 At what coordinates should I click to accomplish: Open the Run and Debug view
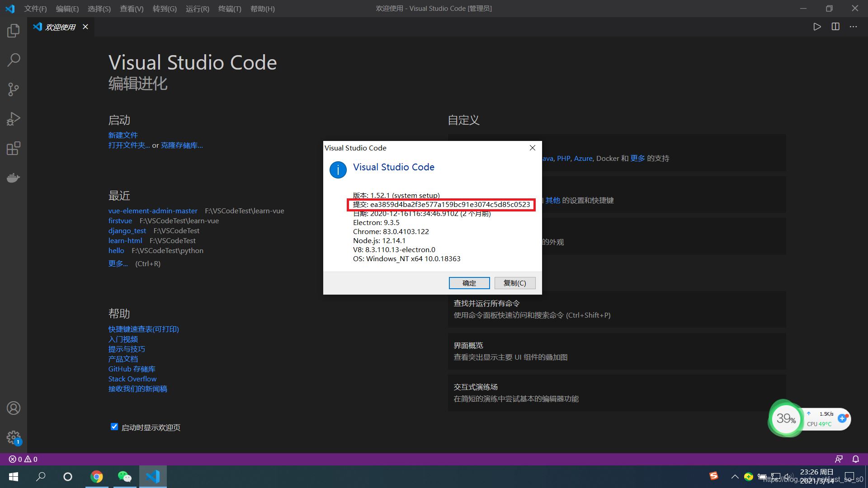pos(14,119)
